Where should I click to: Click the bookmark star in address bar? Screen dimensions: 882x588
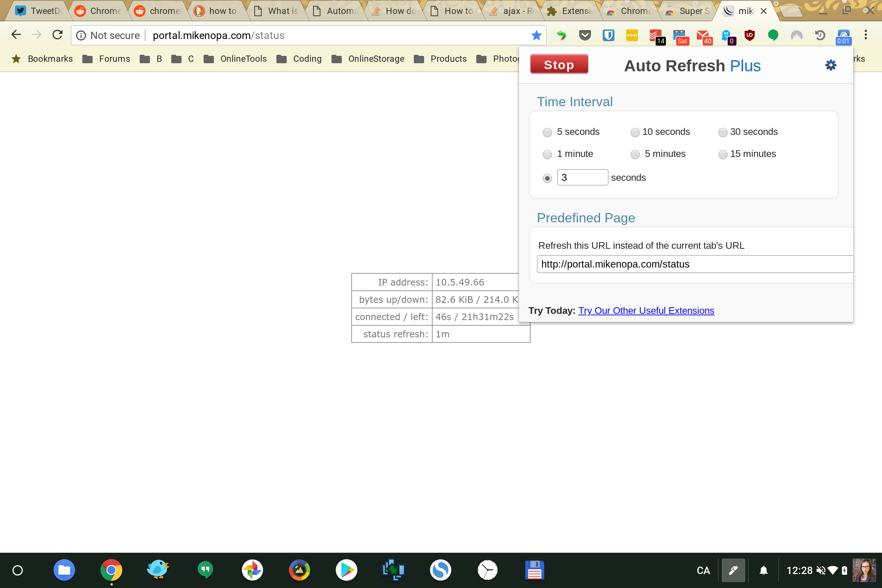(x=536, y=36)
